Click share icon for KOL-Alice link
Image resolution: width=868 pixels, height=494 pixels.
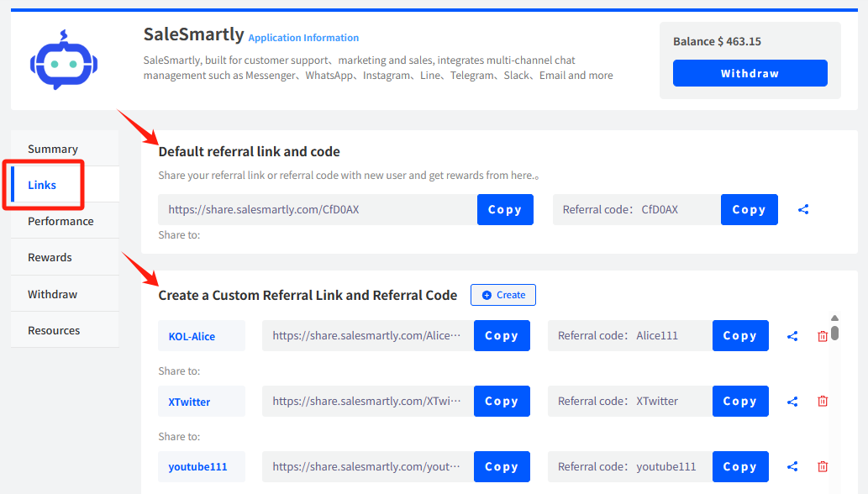click(792, 336)
